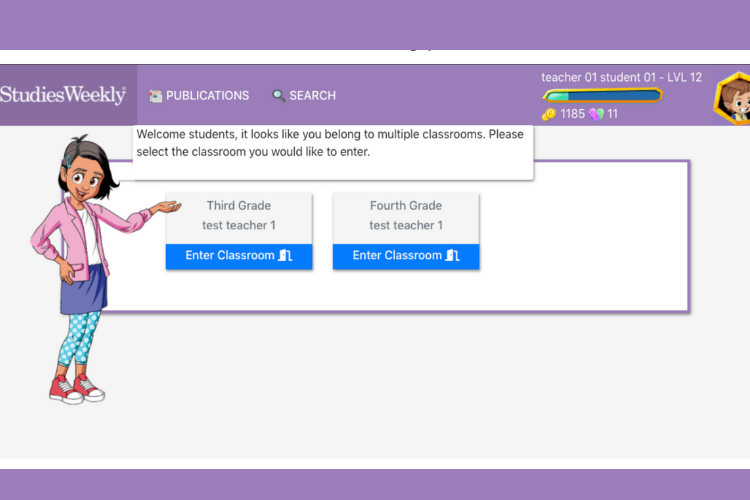Click the Studies Weekly logo

63,95
